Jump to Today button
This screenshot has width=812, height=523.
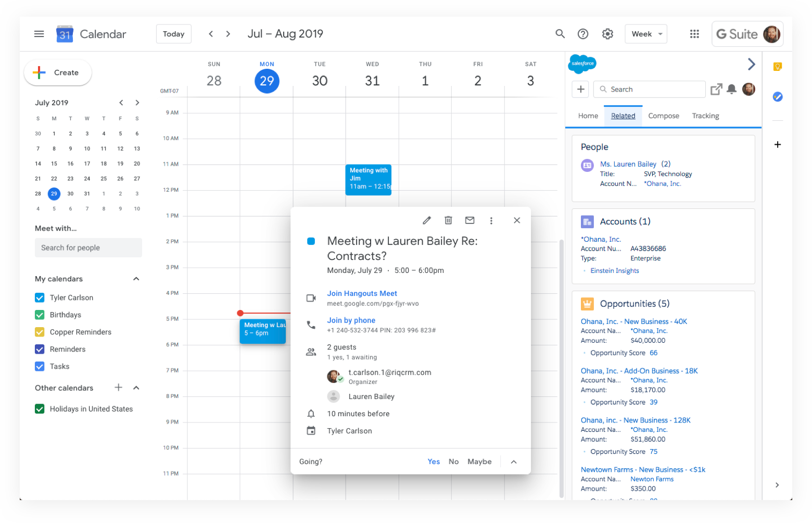point(174,34)
